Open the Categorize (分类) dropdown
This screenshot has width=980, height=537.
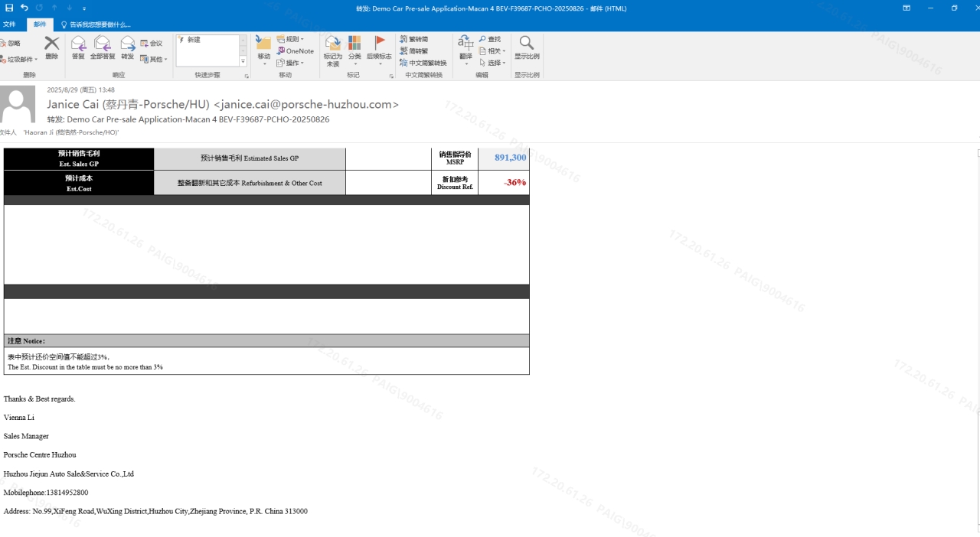pos(354,50)
